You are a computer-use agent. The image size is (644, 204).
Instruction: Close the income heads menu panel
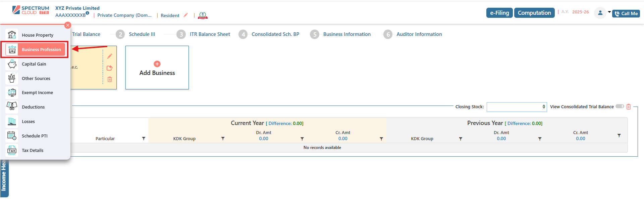pos(68,25)
